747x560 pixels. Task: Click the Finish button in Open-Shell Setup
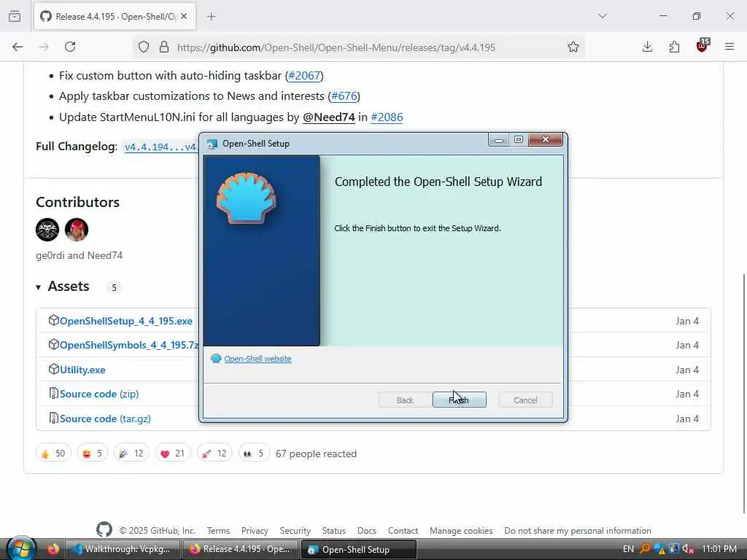tap(460, 400)
